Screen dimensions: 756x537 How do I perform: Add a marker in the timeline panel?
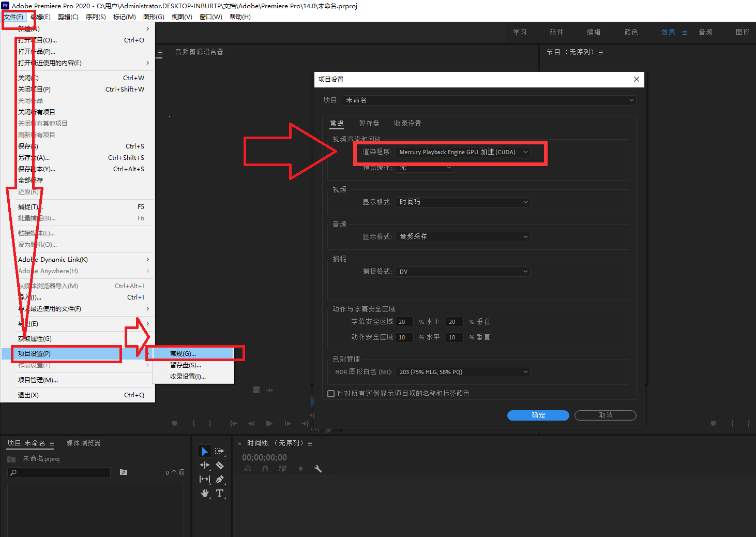point(300,469)
